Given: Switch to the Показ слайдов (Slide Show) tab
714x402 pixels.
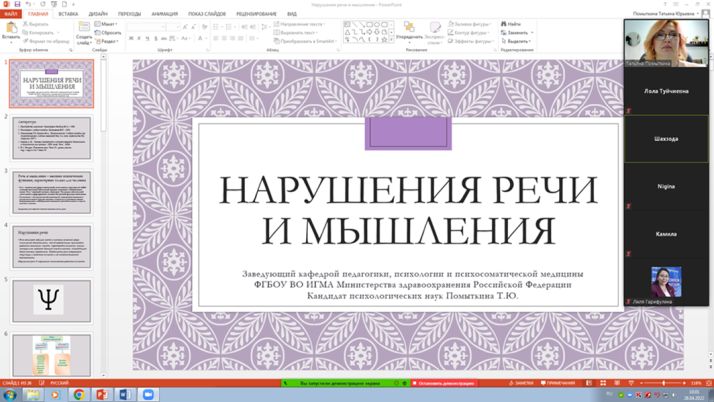Looking at the screenshot, I should click(207, 14).
